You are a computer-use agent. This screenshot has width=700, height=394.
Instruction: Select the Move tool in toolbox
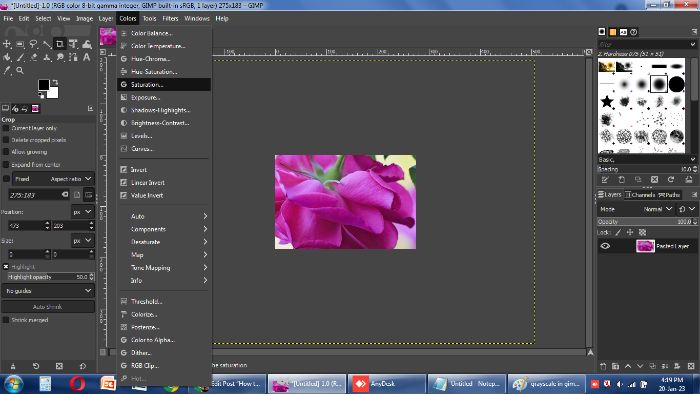tap(7, 44)
